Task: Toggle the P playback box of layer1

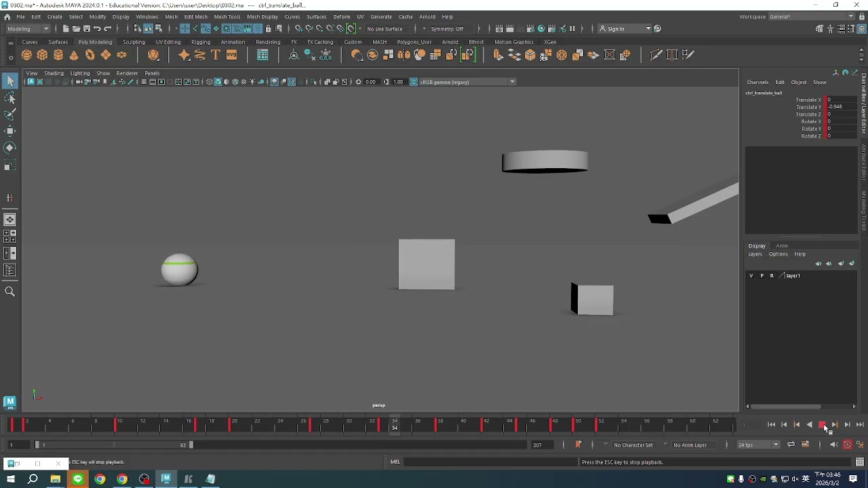Action: tap(762, 276)
